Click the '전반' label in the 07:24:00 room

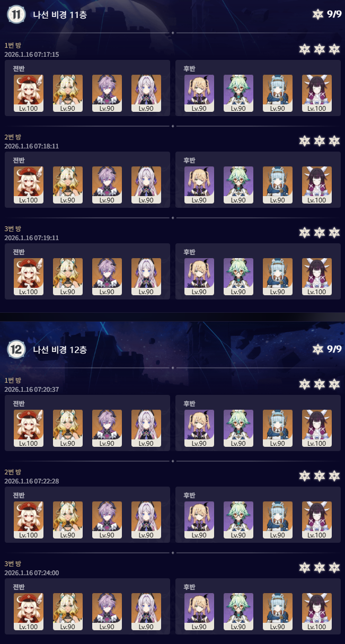[x=19, y=587]
